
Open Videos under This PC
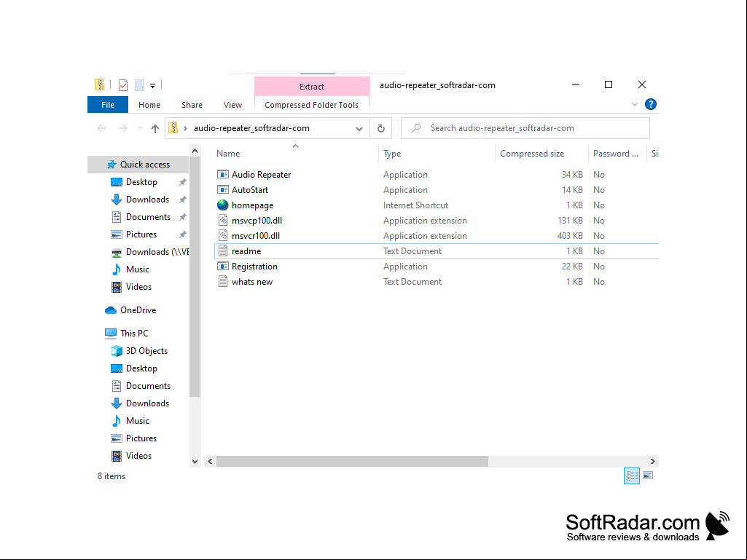(x=138, y=456)
